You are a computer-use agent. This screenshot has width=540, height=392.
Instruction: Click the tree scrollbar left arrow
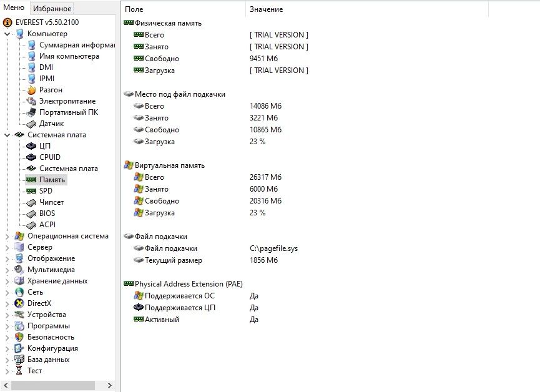pos(5,386)
